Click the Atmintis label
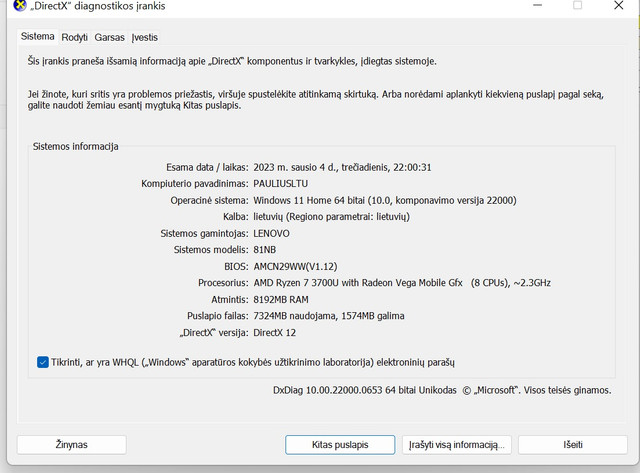 (x=229, y=300)
